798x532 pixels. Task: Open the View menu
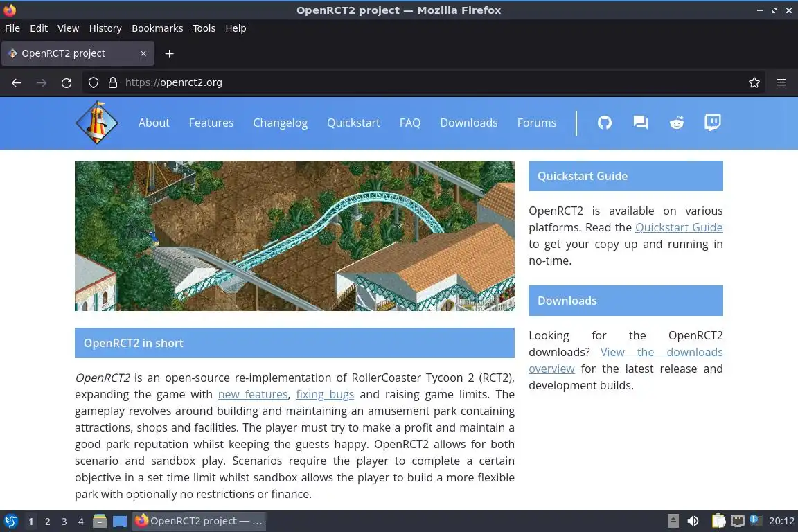click(68, 28)
